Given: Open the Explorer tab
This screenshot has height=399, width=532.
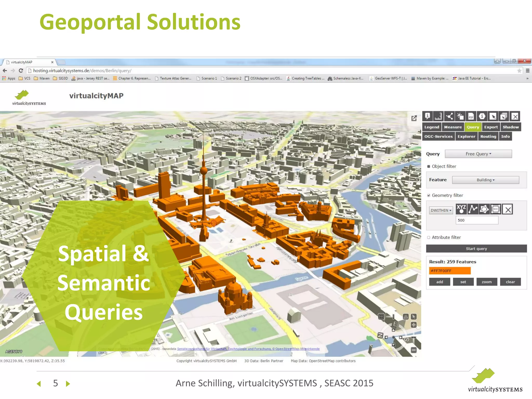Looking at the screenshot, I should coord(466,136).
